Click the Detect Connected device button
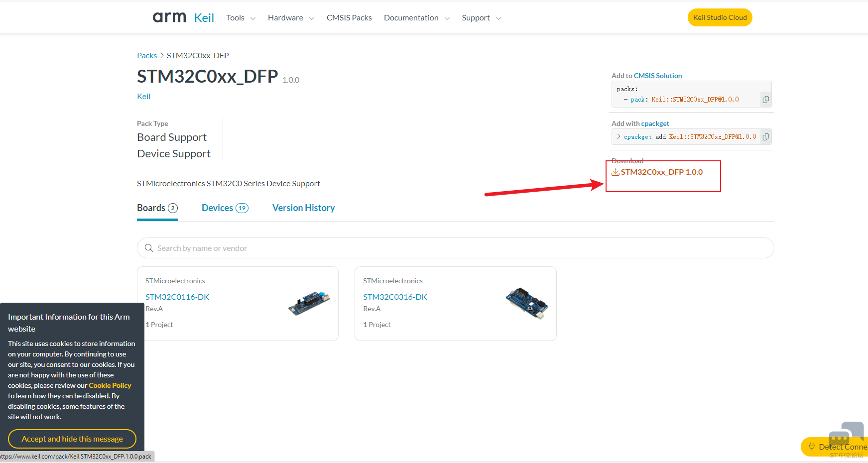This screenshot has width=868, height=463. pos(835,447)
